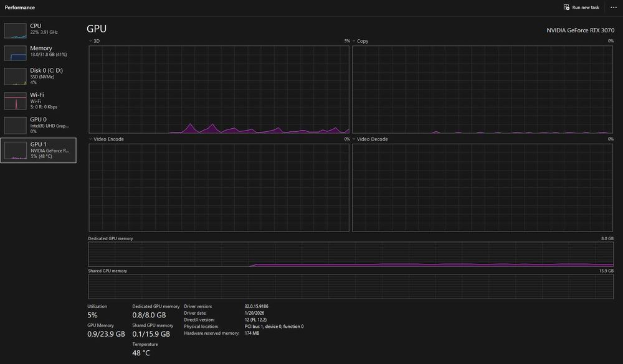Click the Shared GPU memory graph

pyautogui.click(x=351, y=286)
